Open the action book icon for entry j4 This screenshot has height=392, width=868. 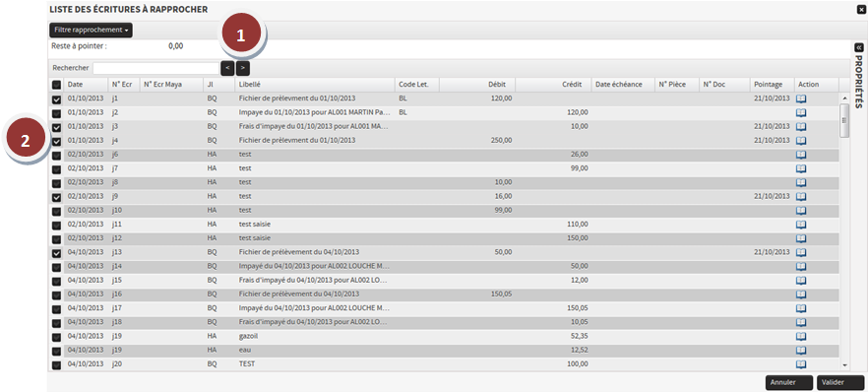point(800,141)
